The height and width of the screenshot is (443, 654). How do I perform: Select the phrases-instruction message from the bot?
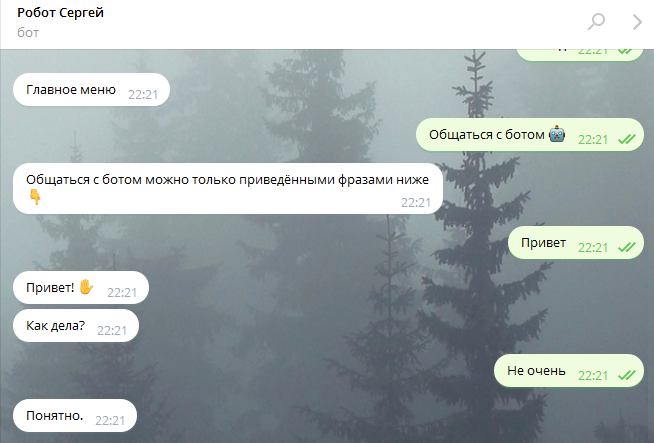tap(228, 189)
